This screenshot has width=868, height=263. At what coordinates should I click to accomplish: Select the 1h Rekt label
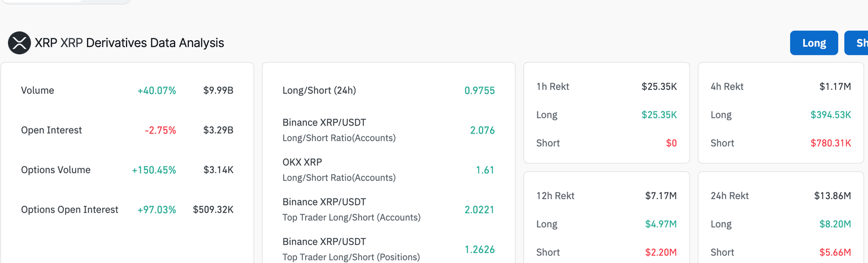[x=553, y=87]
